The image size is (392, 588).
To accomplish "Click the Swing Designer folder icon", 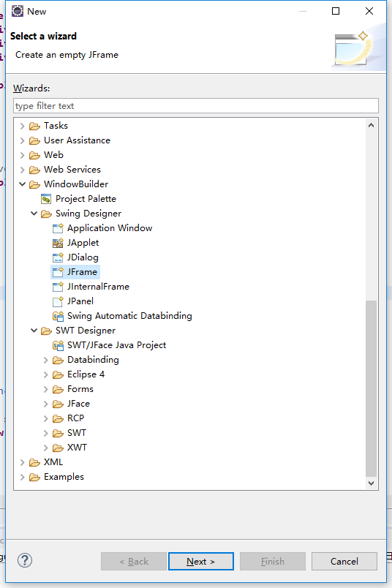I will [x=46, y=214].
